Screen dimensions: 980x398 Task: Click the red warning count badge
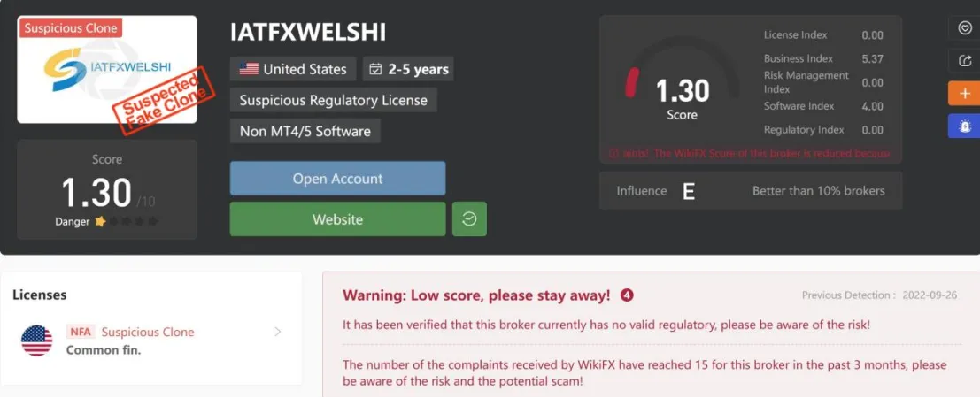click(627, 295)
